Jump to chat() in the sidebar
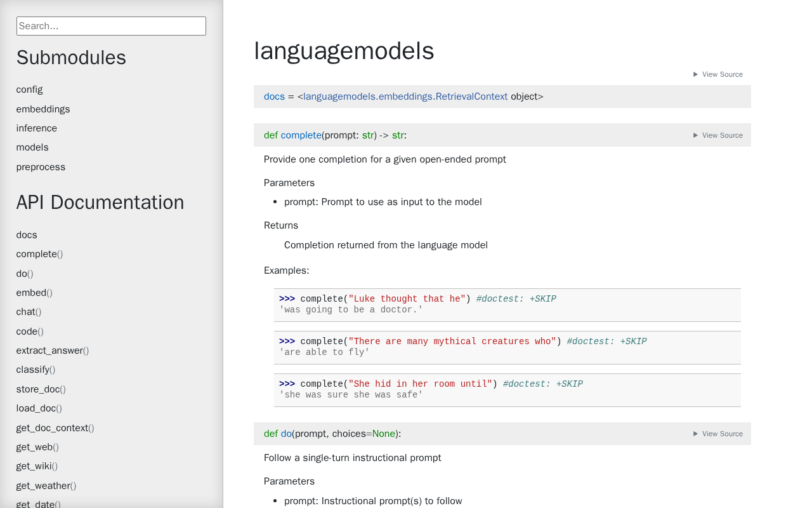This screenshot has width=812, height=508. (29, 312)
